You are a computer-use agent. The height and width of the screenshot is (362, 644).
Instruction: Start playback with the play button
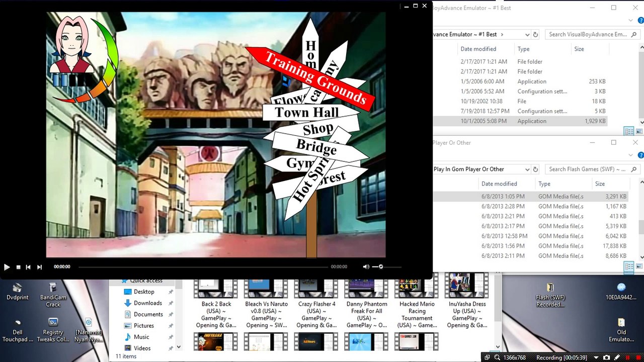pos(7,267)
